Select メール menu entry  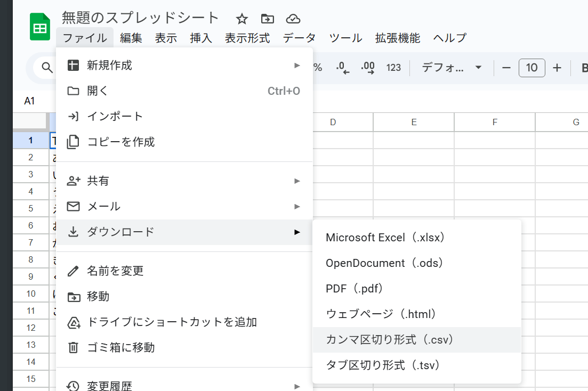pos(184,206)
